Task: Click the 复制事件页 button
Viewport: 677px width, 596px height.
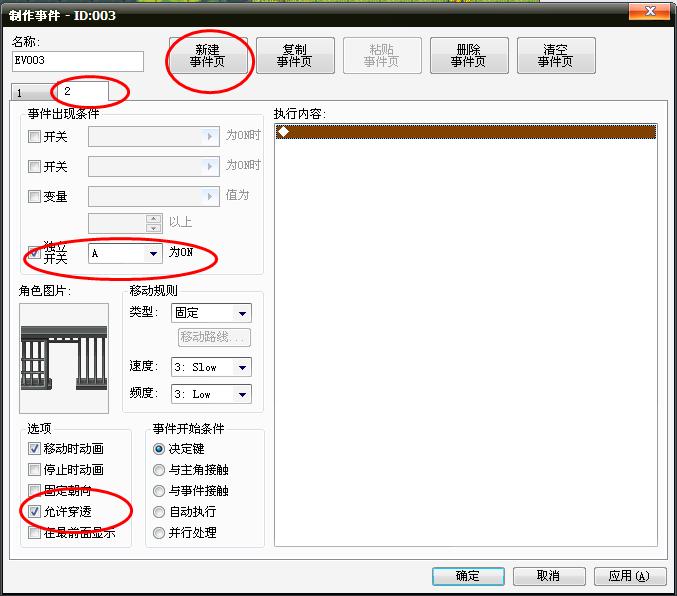Action: 295,56
